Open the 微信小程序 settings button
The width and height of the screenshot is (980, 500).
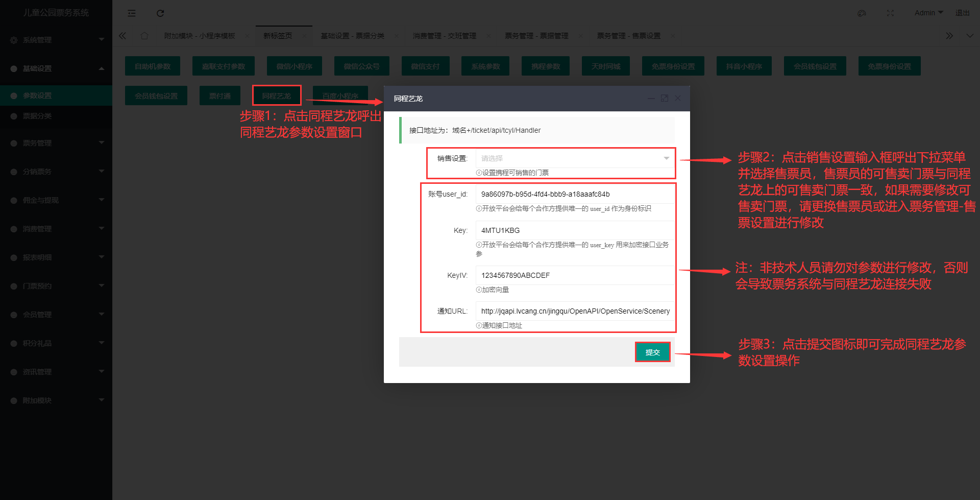point(295,66)
